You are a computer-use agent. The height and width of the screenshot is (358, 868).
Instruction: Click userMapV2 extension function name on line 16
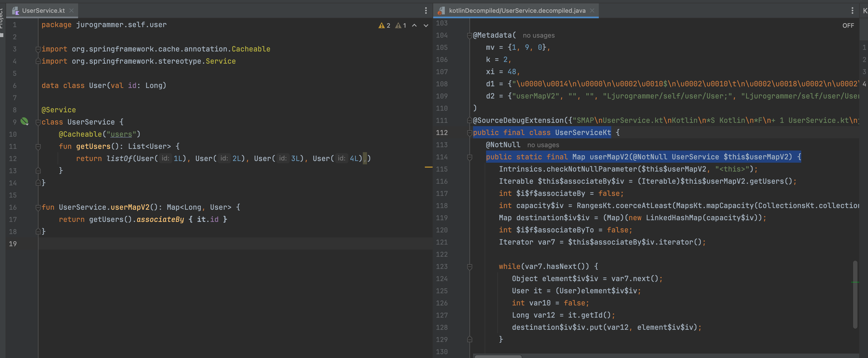(x=130, y=207)
